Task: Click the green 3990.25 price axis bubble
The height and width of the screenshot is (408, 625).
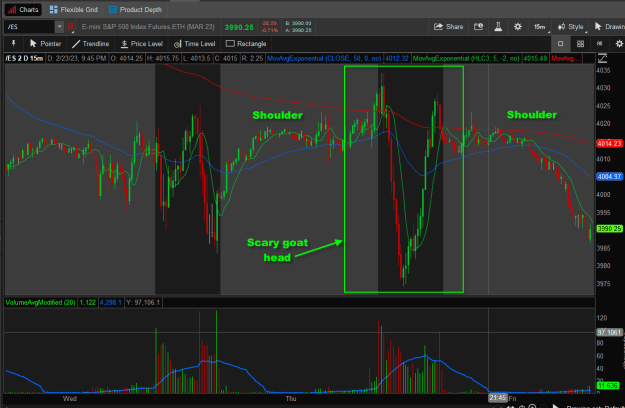Action: (609, 229)
